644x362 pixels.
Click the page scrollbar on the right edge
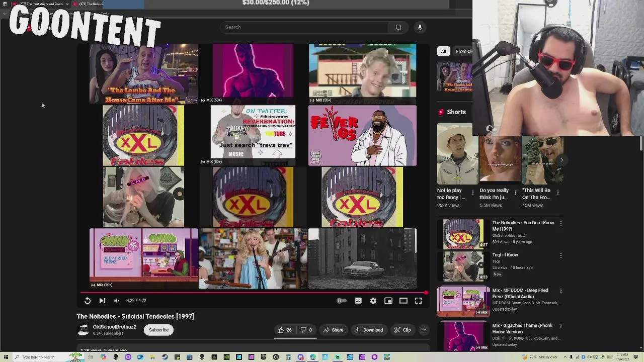point(641,142)
